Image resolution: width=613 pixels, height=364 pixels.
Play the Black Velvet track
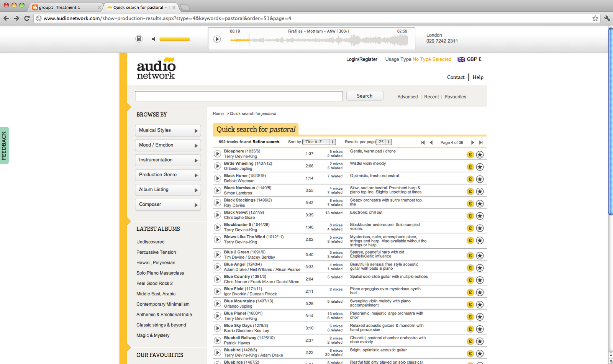click(218, 215)
